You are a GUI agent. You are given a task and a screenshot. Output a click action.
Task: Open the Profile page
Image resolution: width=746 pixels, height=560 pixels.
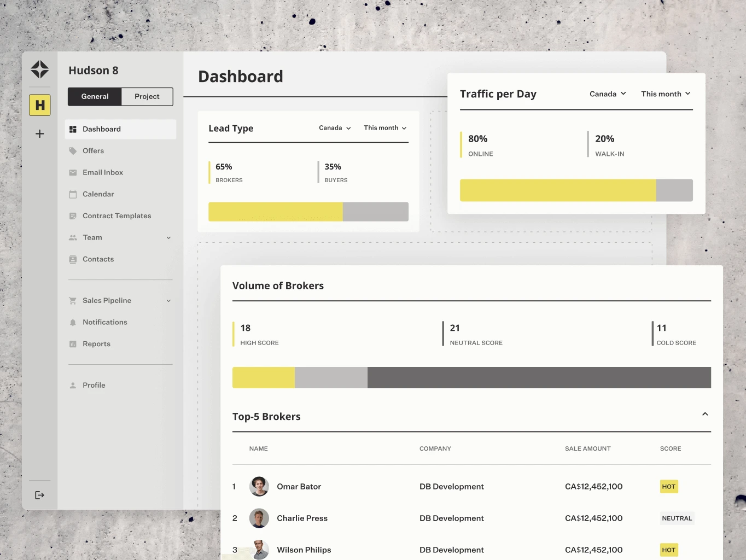94,385
